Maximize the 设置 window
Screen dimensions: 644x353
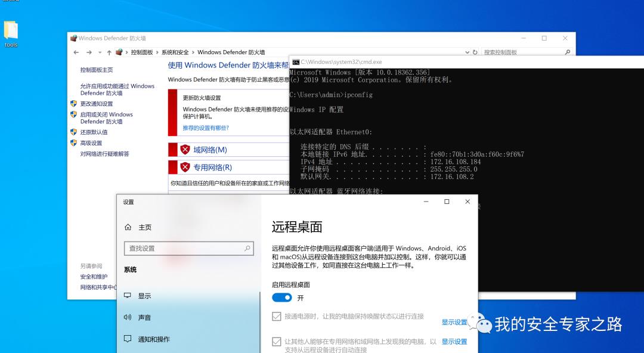click(447, 202)
